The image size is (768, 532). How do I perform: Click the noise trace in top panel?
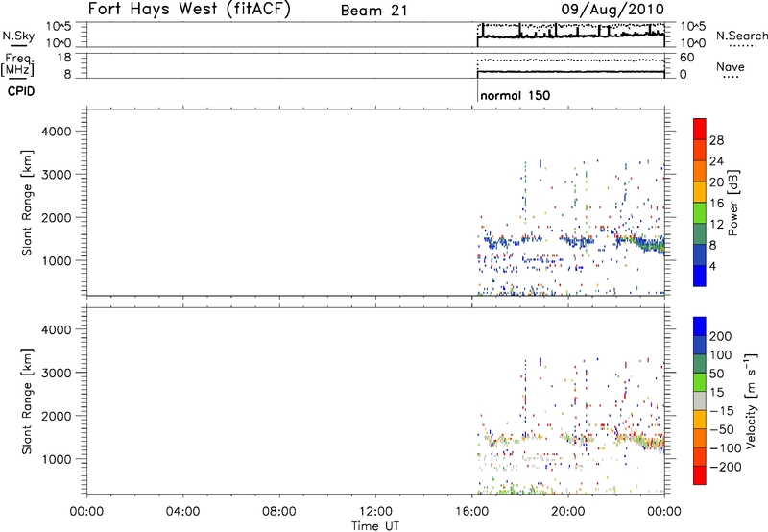571,35
